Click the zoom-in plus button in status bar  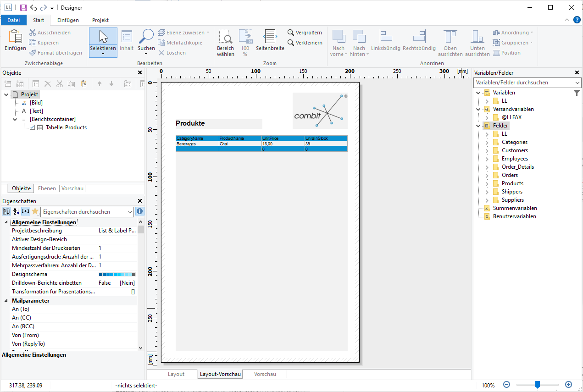click(568, 385)
